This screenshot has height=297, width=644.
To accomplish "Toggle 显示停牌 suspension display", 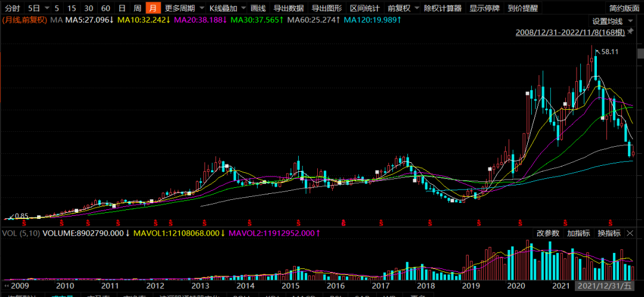I will tap(485, 8).
